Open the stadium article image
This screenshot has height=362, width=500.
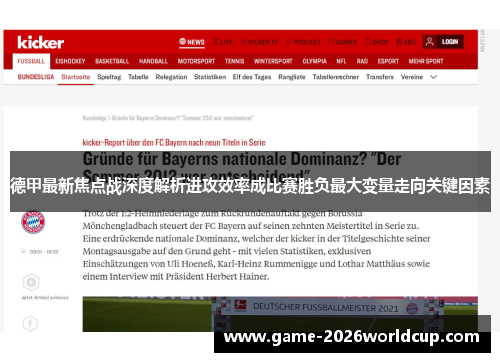coord(280,314)
